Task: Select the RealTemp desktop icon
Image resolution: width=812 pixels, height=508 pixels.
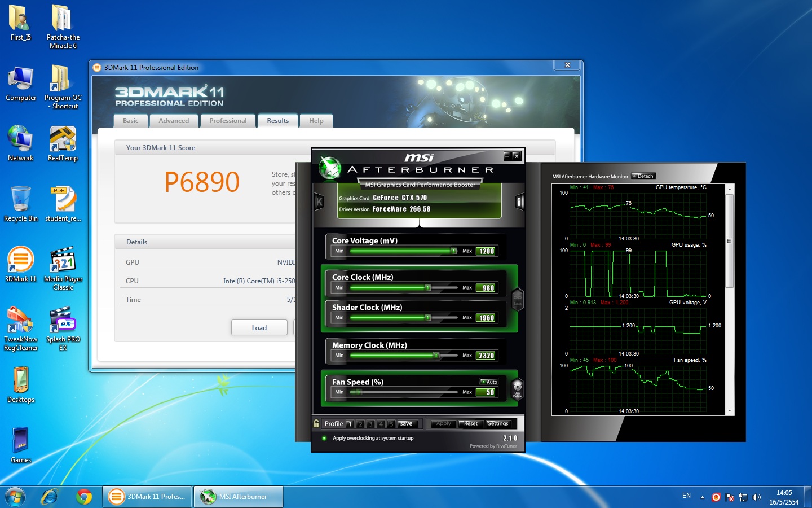Action: click(x=63, y=144)
